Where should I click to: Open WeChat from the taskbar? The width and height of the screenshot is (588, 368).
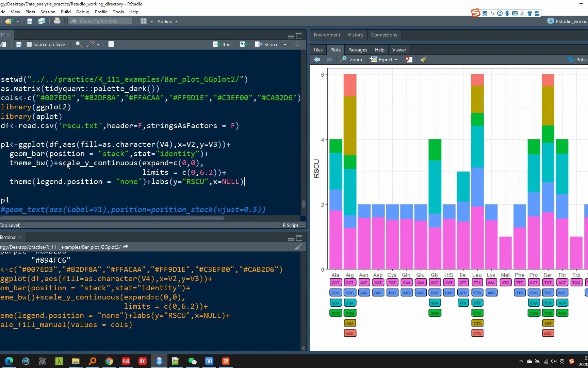pyautogui.click(x=192, y=361)
